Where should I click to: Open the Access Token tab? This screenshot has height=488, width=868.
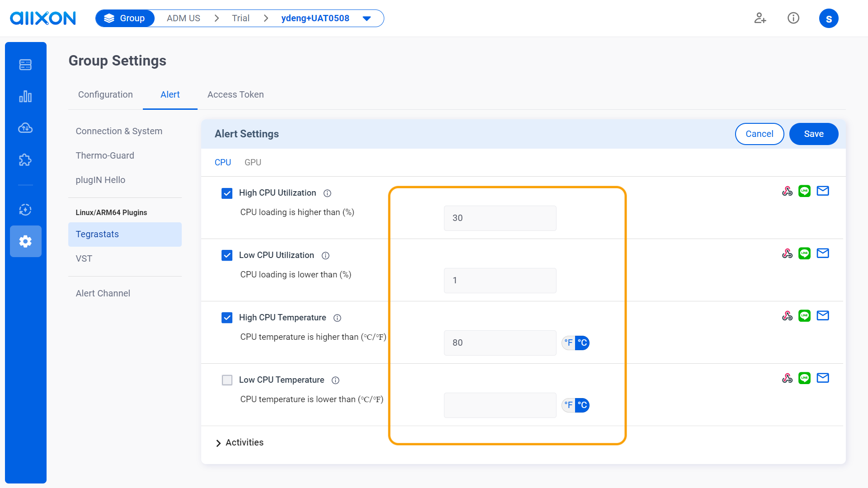click(235, 94)
